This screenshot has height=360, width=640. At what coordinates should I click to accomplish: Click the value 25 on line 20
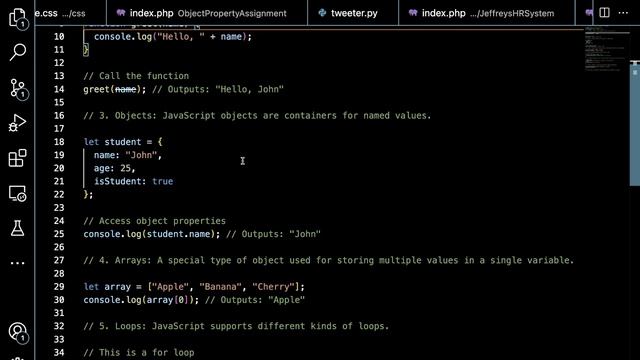[125, 168]
